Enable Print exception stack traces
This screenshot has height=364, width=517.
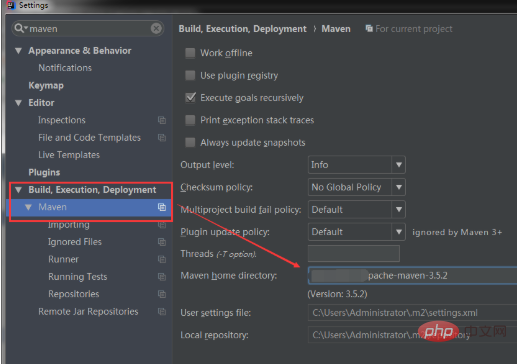[x=190, y=120]
